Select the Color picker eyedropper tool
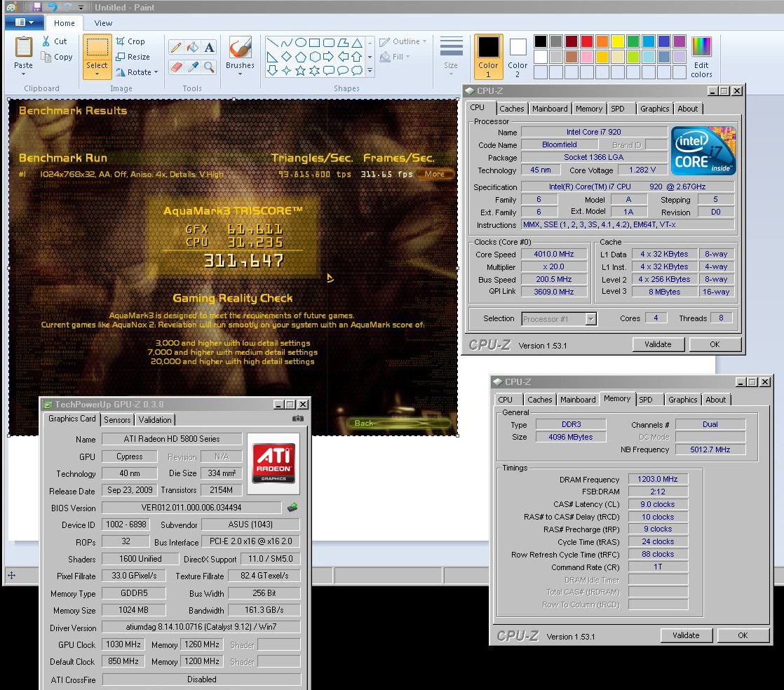The image size is (784, 690). pyautogui.click(x=193, y=67)
